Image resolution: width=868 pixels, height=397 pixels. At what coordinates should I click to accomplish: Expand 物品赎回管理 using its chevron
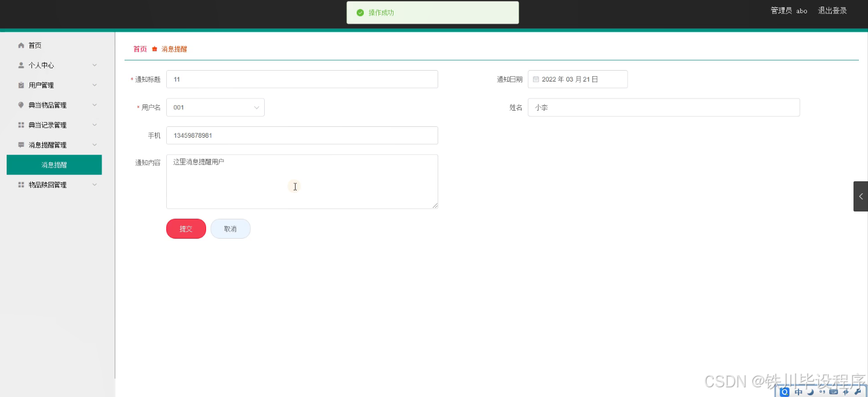(x=94, y=185)
